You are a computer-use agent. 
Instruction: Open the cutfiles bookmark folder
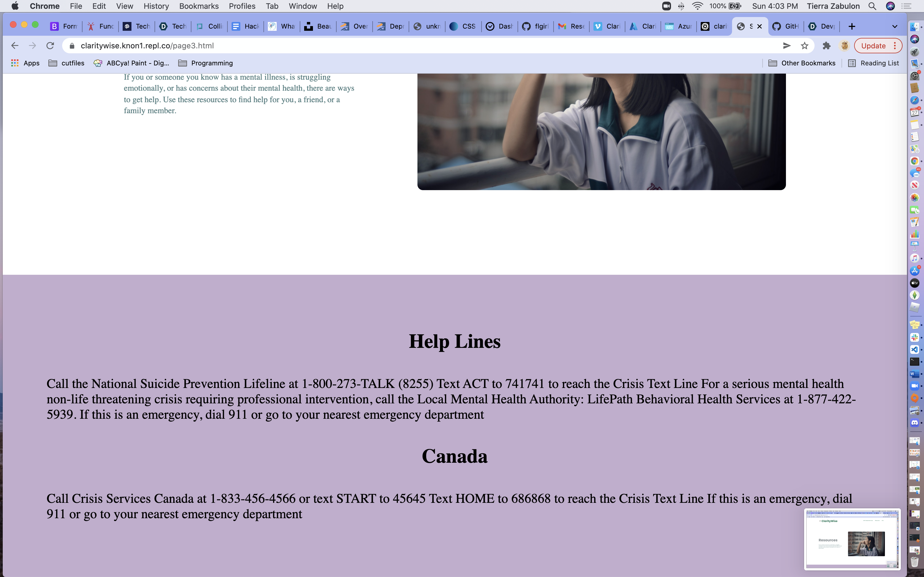pos(67,63)
